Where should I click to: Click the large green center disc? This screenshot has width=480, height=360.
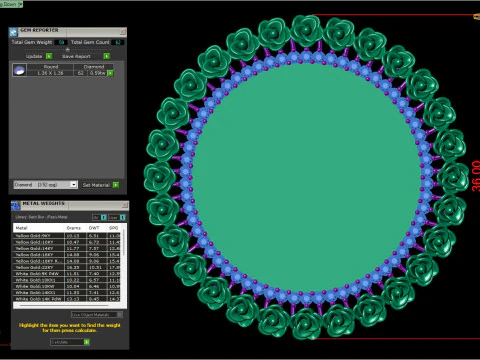(x=306, y=177)
